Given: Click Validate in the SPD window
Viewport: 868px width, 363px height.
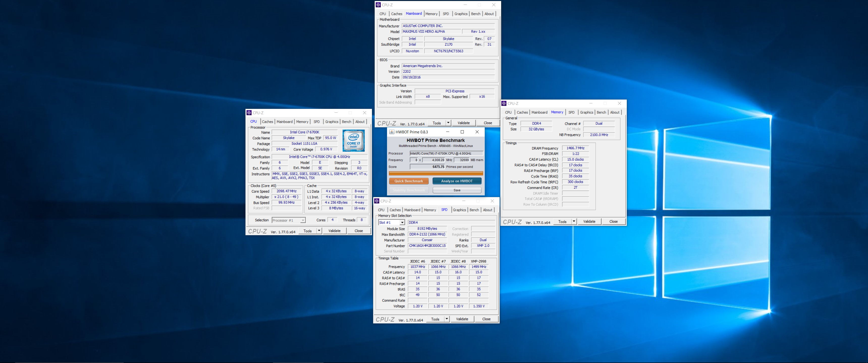Looking at the screenshot, I should coord(462,319).
